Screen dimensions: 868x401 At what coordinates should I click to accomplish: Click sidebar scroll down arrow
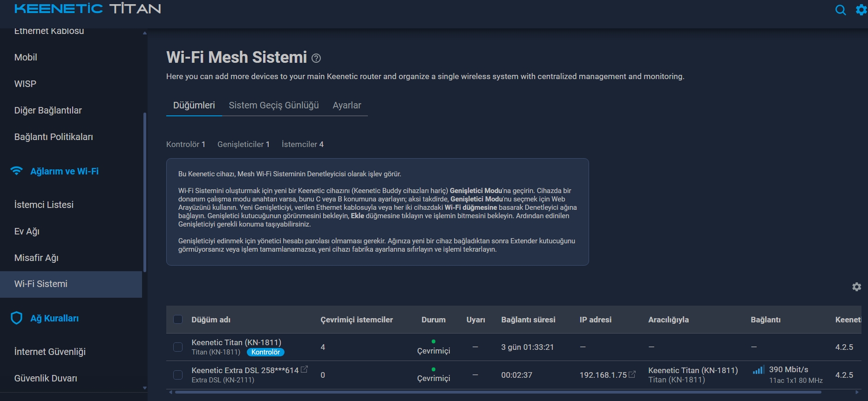(145, 388)
